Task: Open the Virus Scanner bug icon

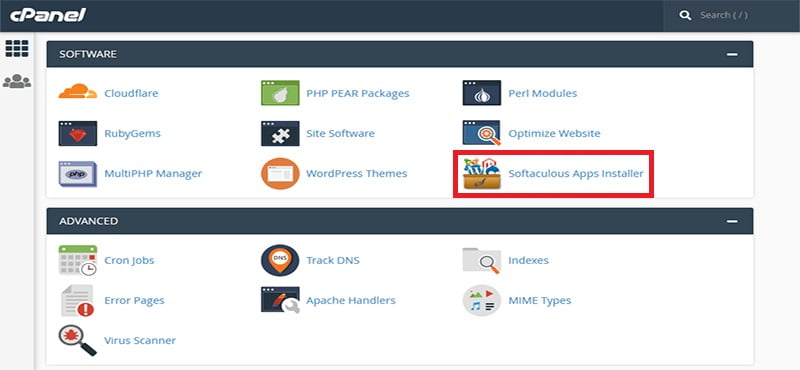Action: tap(78, 340)
